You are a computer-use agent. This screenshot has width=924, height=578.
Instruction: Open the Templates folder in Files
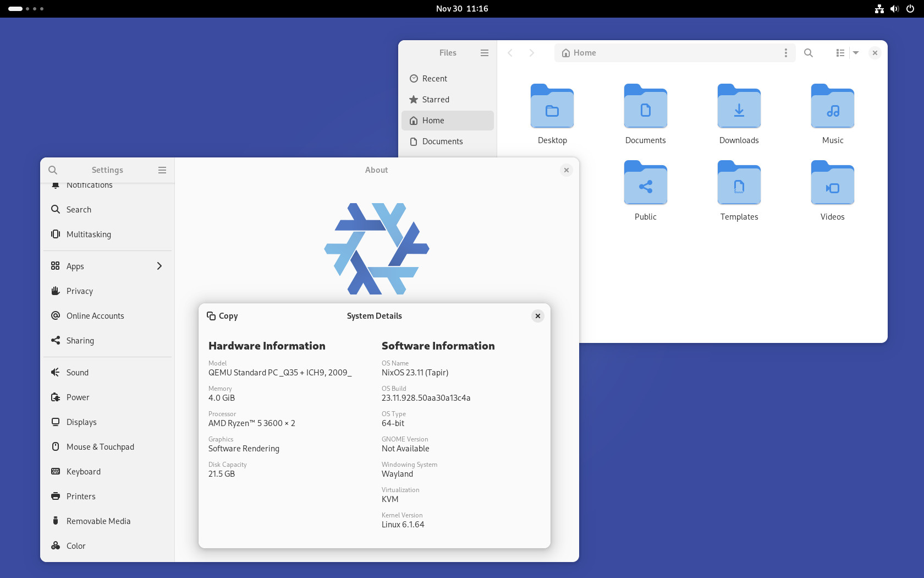tap(739, 183)
